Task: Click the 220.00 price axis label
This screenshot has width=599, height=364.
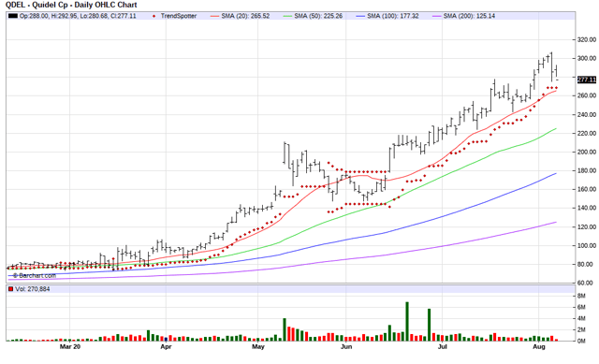Action: pos(587,133)
